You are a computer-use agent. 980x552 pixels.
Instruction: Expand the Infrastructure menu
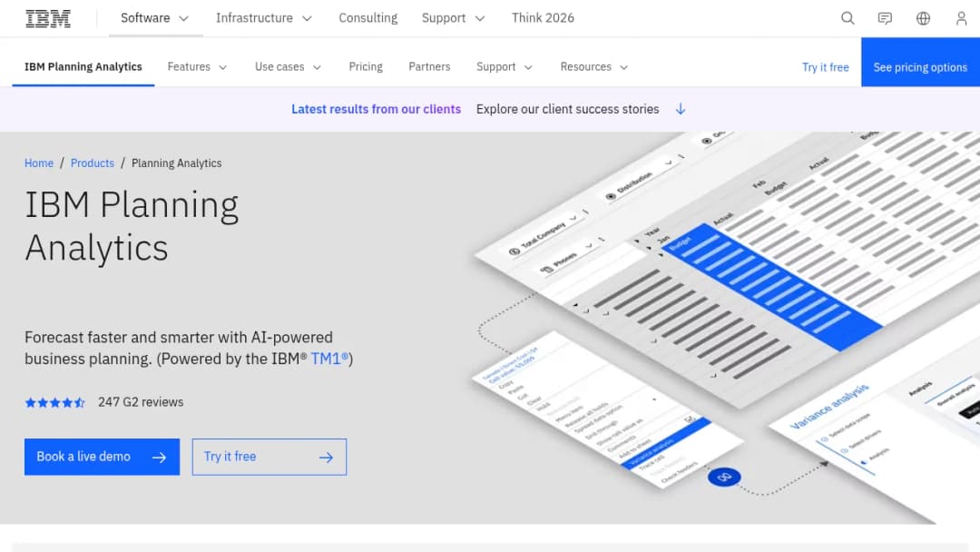264,18
